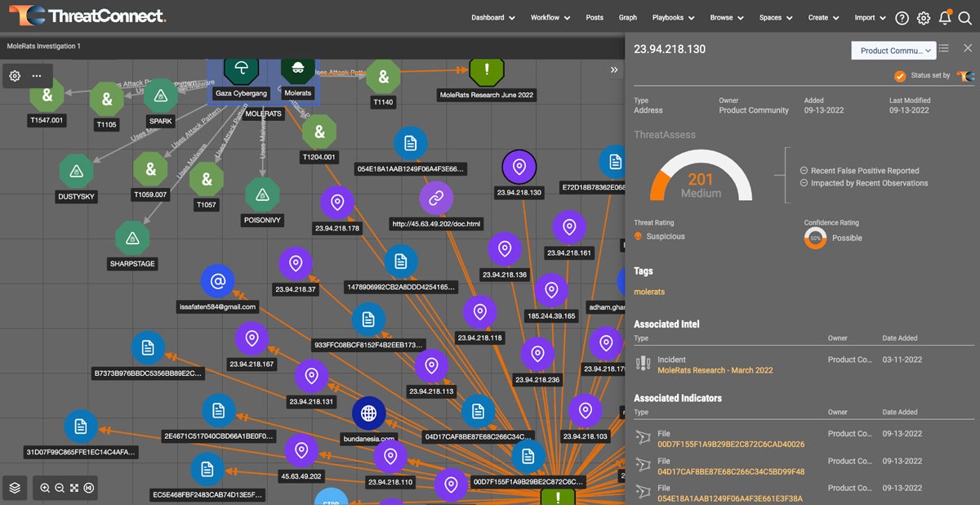Expand the Spaces menu
980x505 pixels.
click(x=776, y=17)
